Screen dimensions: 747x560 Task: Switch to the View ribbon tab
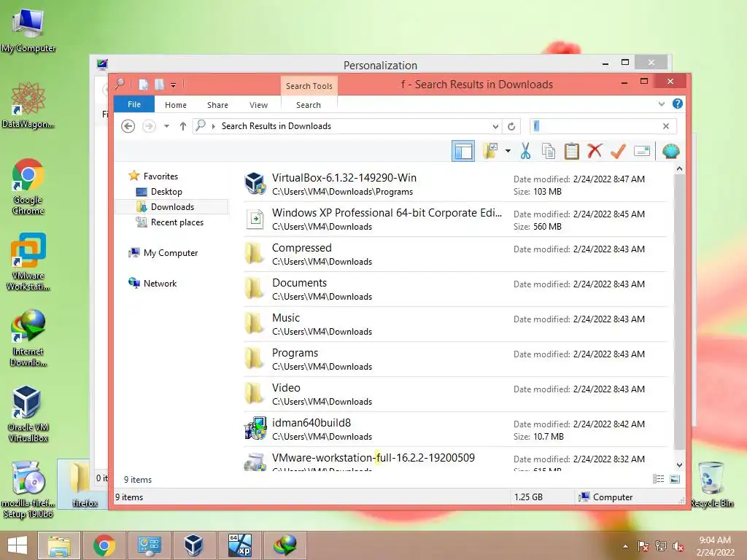point(259,105)
